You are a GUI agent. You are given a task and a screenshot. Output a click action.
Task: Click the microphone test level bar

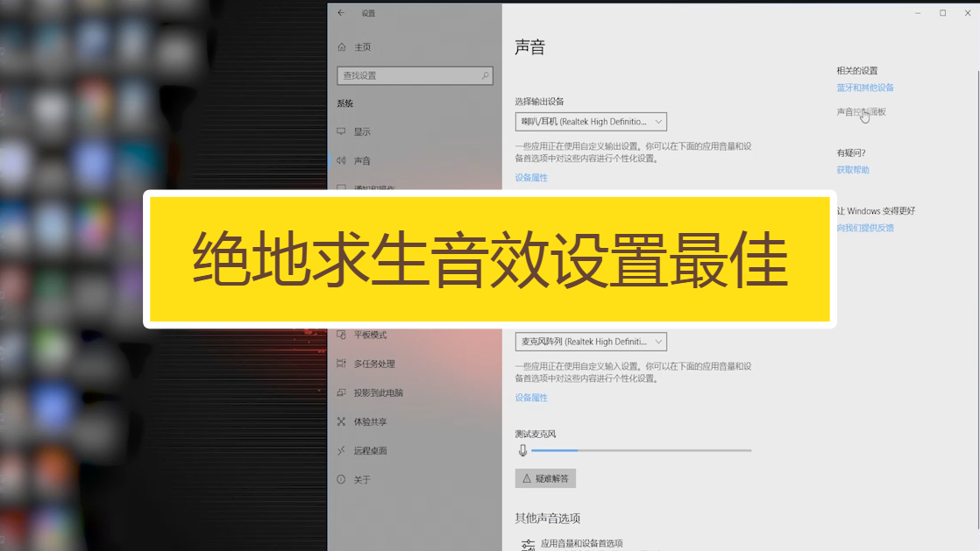tap(642, 450)
